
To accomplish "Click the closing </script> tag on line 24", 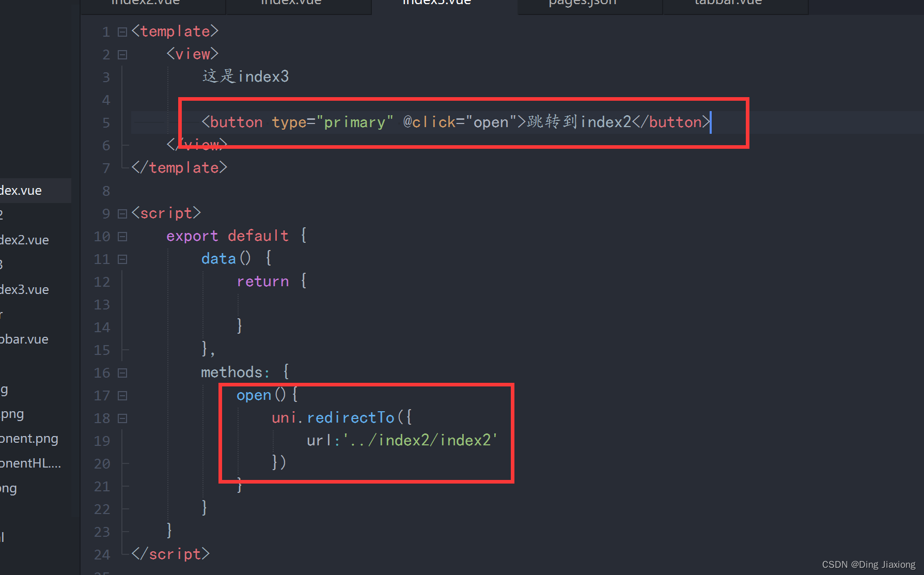I will 171,554.
